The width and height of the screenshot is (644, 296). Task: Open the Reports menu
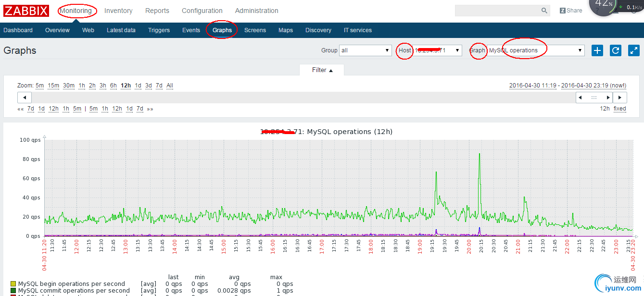(x=157, y=11)
